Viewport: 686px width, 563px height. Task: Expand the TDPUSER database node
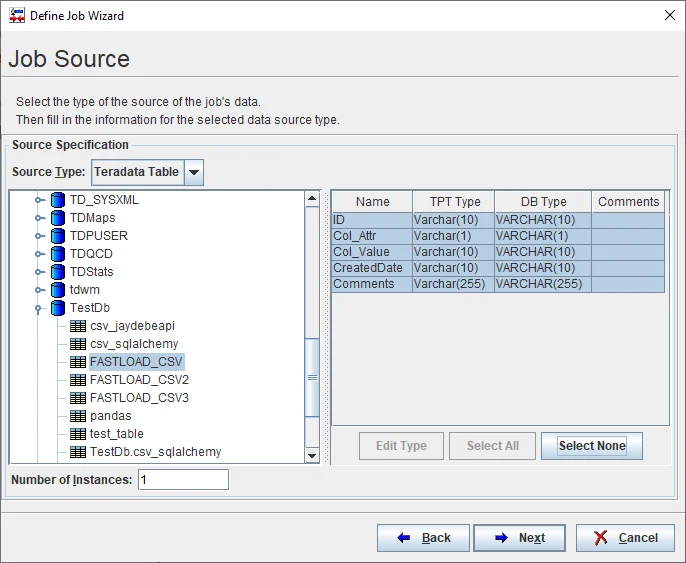point(39,236)
